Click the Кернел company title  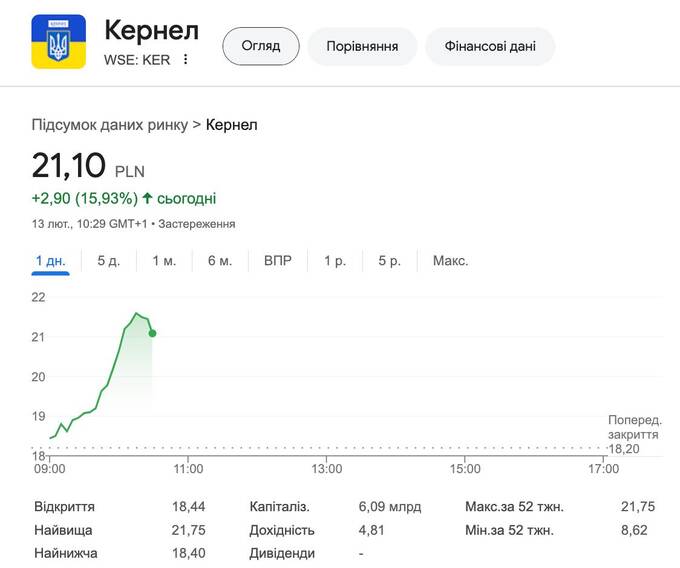[x=151, y=30]
